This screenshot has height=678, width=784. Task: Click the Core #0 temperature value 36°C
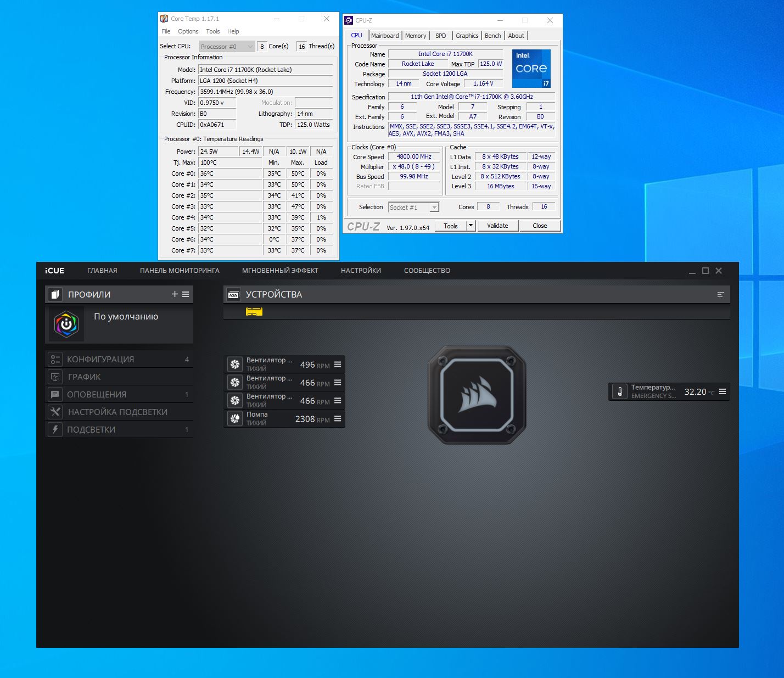pos(231,173)
